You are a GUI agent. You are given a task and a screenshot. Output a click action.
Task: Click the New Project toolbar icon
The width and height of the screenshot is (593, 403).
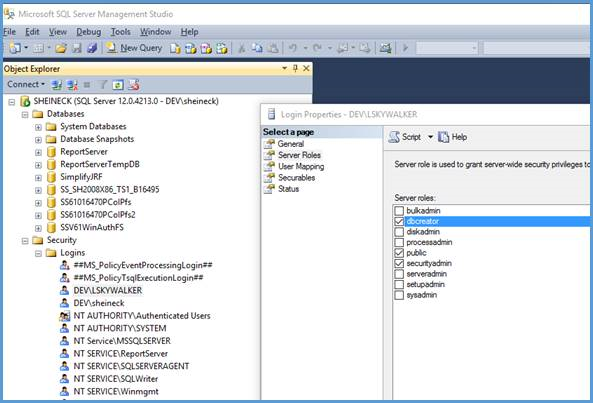click(15, 48)
